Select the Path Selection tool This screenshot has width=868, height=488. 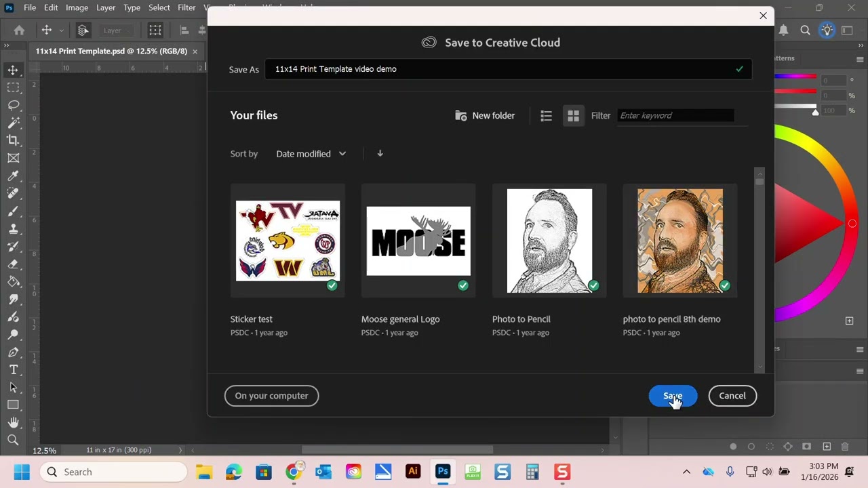tap(13, 387)
